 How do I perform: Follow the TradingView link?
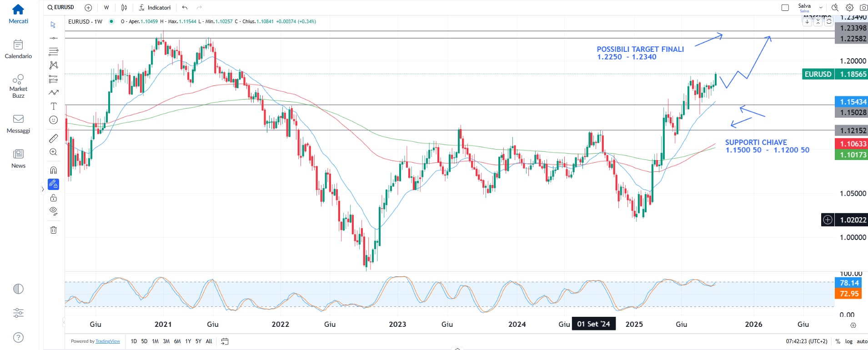[x=108, y=341]
